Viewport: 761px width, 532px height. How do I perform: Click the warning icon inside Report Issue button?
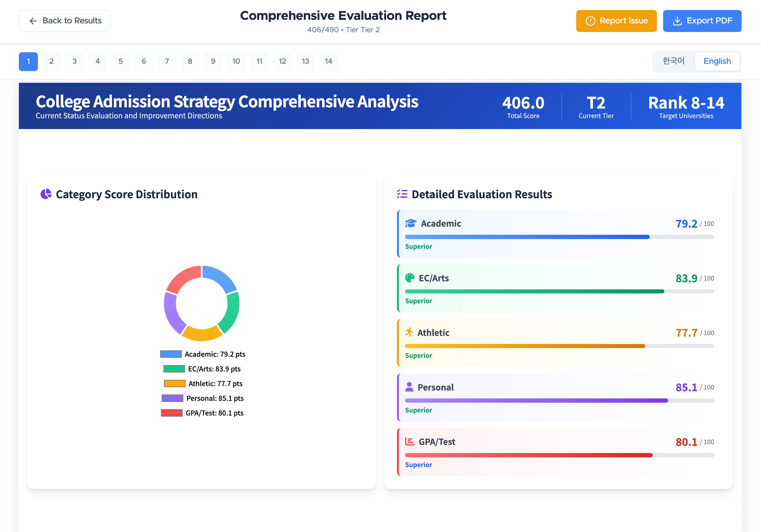pos(591,21)
